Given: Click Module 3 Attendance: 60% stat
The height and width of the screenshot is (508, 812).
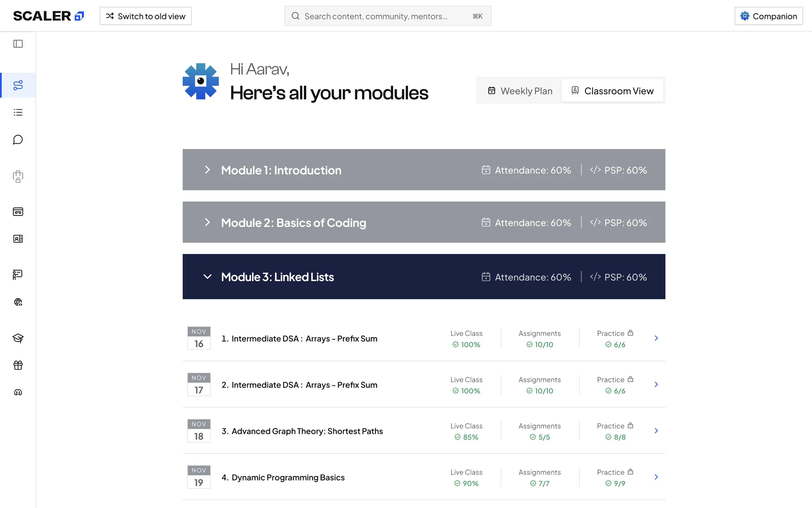Looking at the screenshot, I should [x=526, y=277].
